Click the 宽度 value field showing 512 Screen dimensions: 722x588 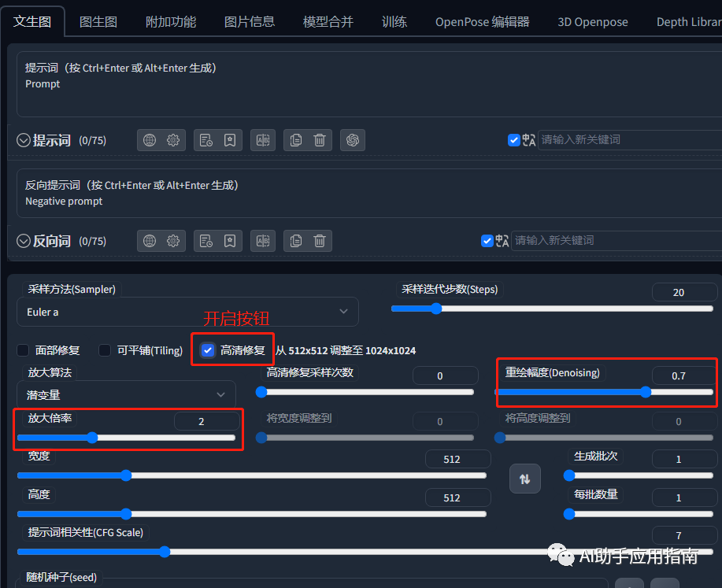[458, 459]
